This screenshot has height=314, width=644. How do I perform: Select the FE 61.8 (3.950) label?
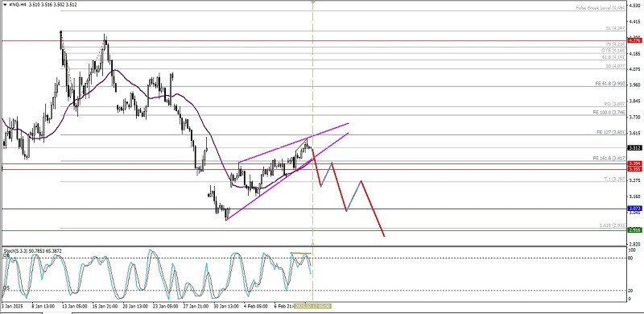[611, 84]
